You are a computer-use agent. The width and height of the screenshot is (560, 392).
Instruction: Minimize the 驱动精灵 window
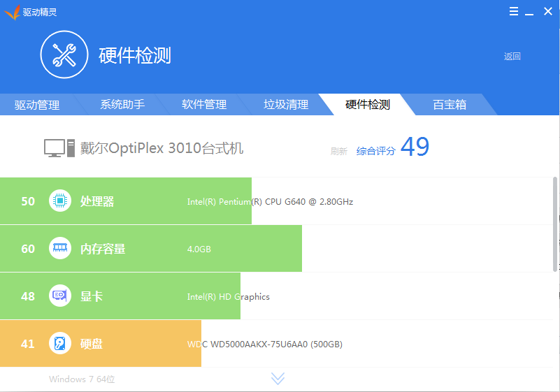[x=529, y=13]
